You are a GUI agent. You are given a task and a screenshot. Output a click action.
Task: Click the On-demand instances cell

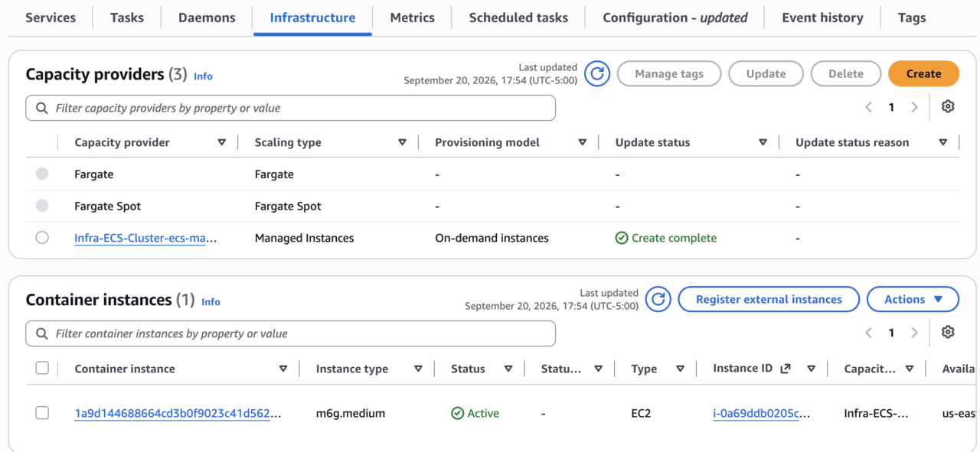(x=492, y=238)
